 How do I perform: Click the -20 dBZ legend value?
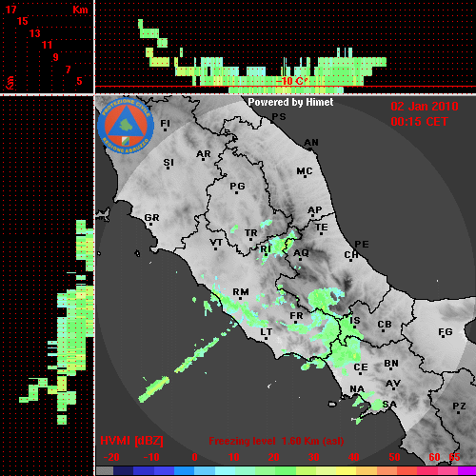point(111,457)
